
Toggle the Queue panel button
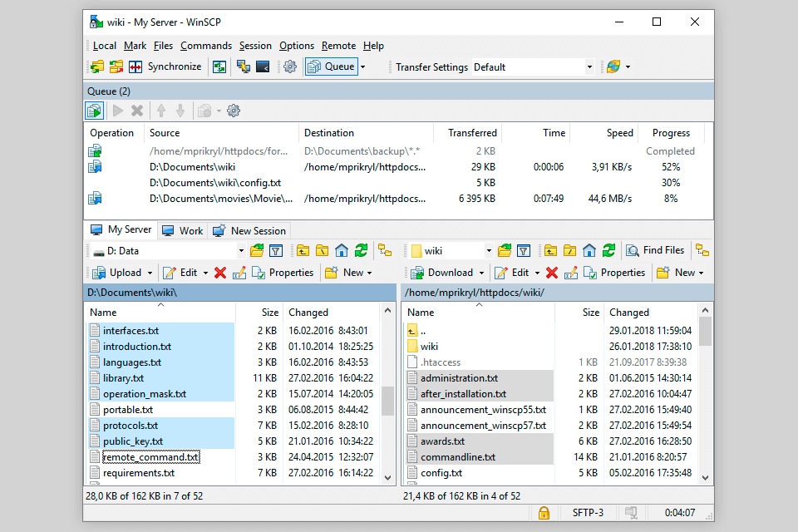point(332,66)
